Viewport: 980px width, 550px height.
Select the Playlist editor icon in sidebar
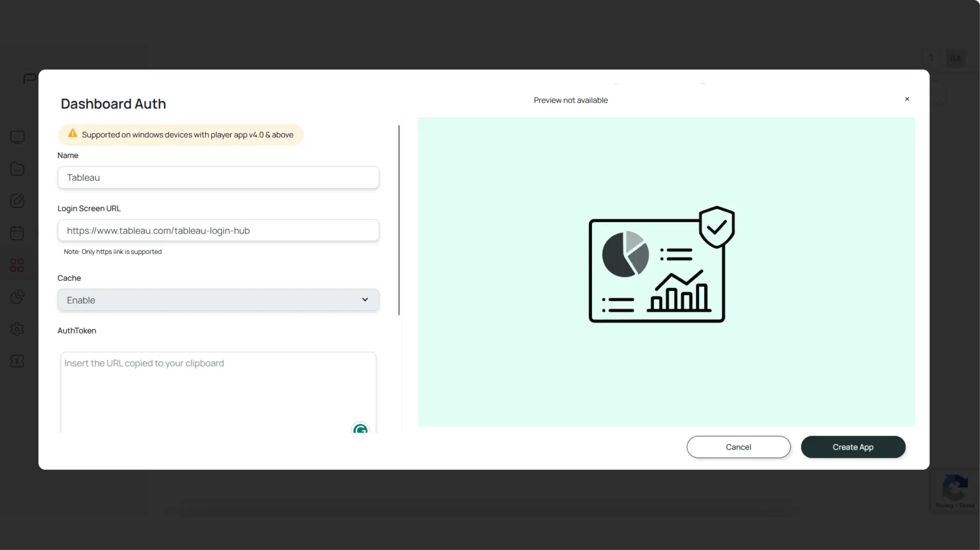click(17, 200)
